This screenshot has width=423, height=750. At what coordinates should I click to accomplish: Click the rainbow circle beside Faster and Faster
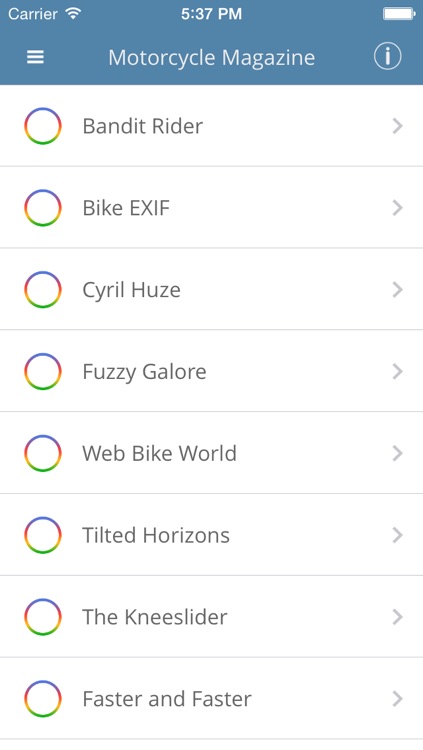[x=43, y=698]
